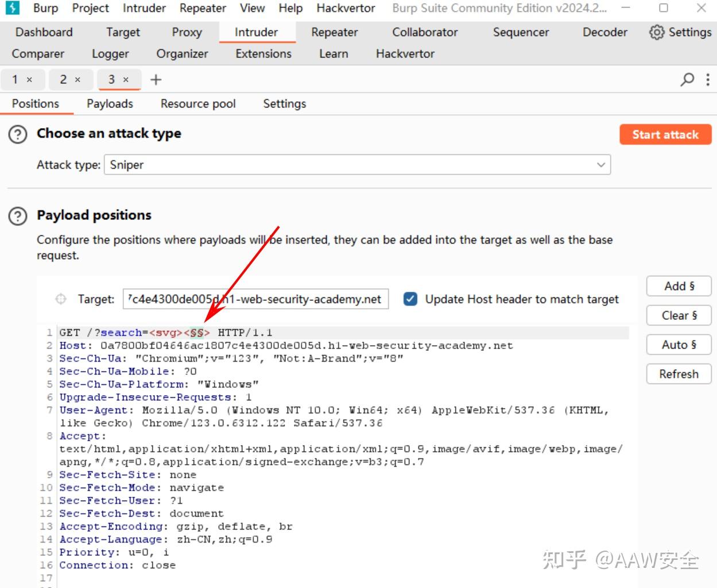Screen dimensions: 717x588
Task: Open the Extensions tab
Action: [263, 54]
